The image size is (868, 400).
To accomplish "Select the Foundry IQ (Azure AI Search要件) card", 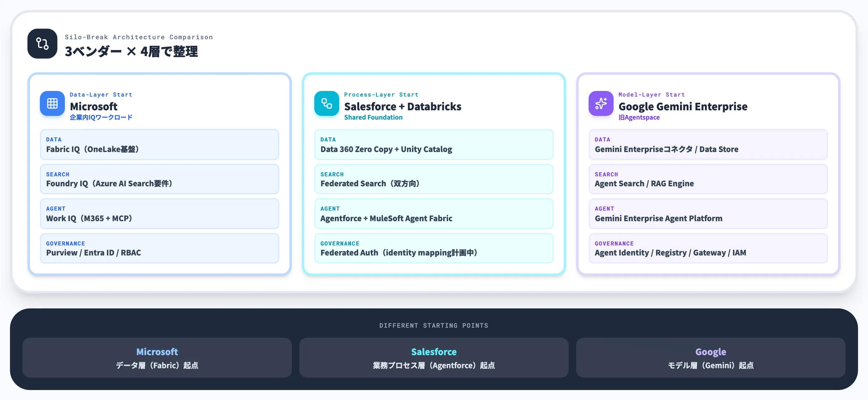I will [159, 179].
